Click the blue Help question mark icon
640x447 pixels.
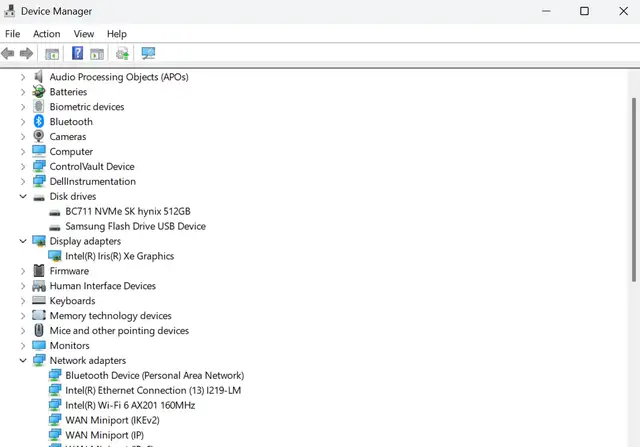tap(78, 53)
